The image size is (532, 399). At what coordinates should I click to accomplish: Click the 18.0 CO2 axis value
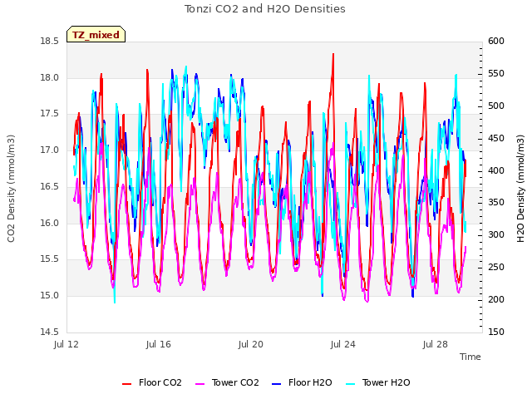coord(50,77)
